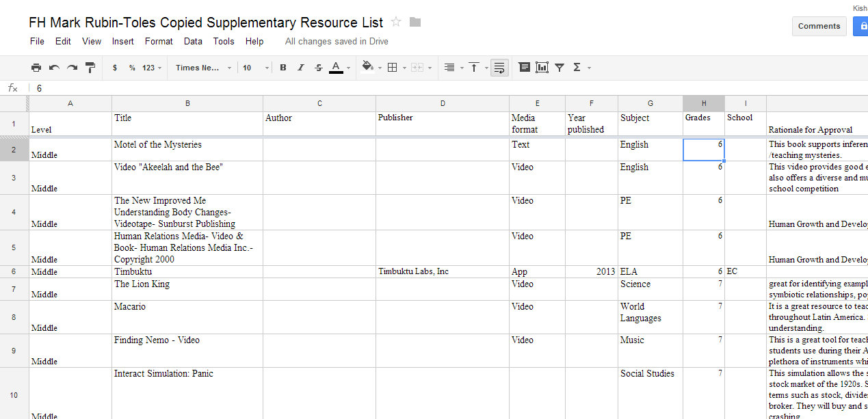
Task: Click the 'Rationale for Approval' header cell
Action: coord(817,124)
